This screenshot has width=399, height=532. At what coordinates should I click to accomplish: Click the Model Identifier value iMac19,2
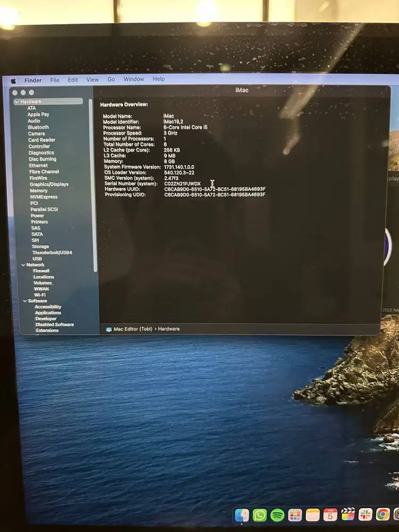coord(173,121)
